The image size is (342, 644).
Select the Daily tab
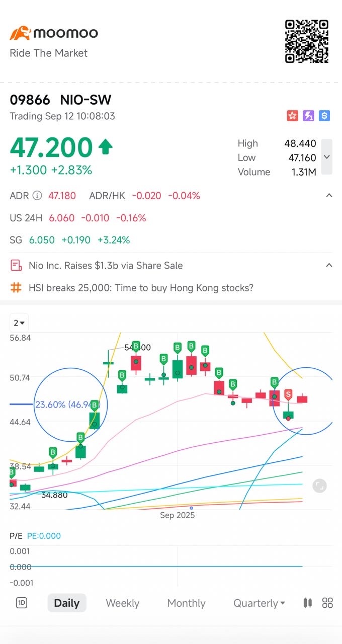point(67,603)
